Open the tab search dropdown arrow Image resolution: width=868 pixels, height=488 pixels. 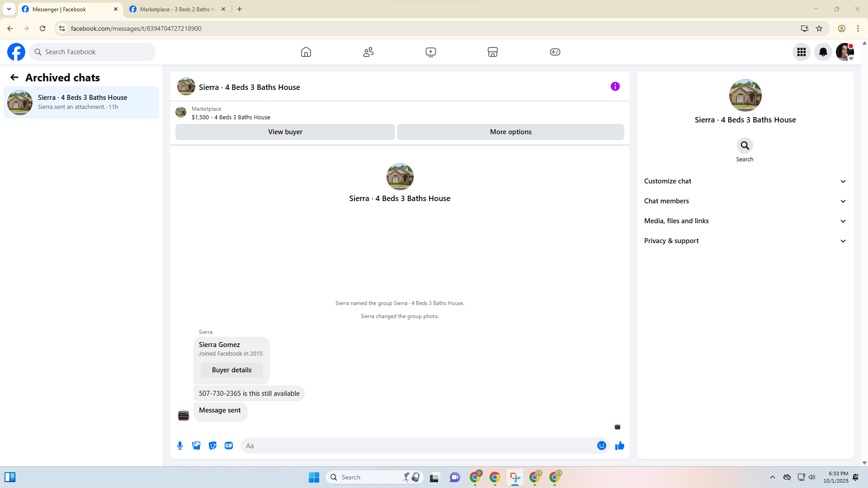pyautogui.click(x=9, y=9)
